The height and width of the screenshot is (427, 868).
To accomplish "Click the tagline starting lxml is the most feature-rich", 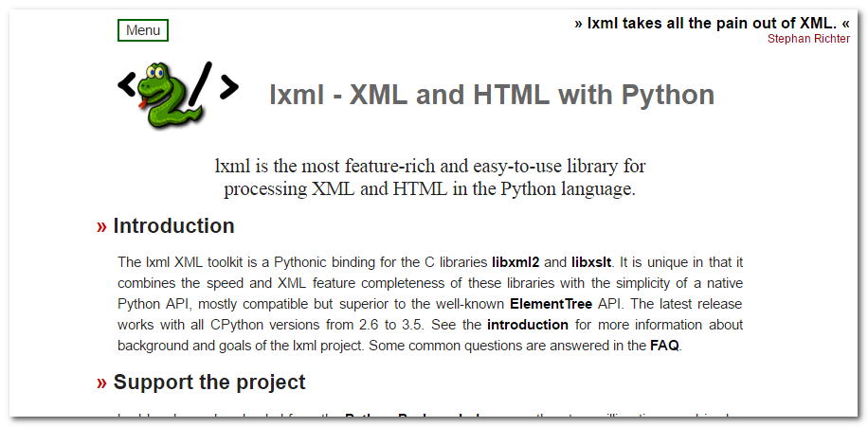I will pyautogui.click(x=430, y=177).
